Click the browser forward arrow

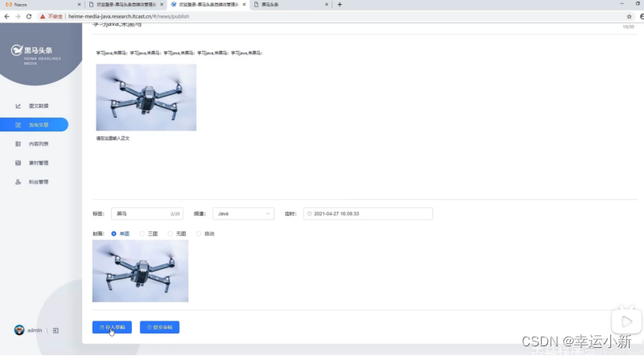pyautogui.click(x=18, y=16)
